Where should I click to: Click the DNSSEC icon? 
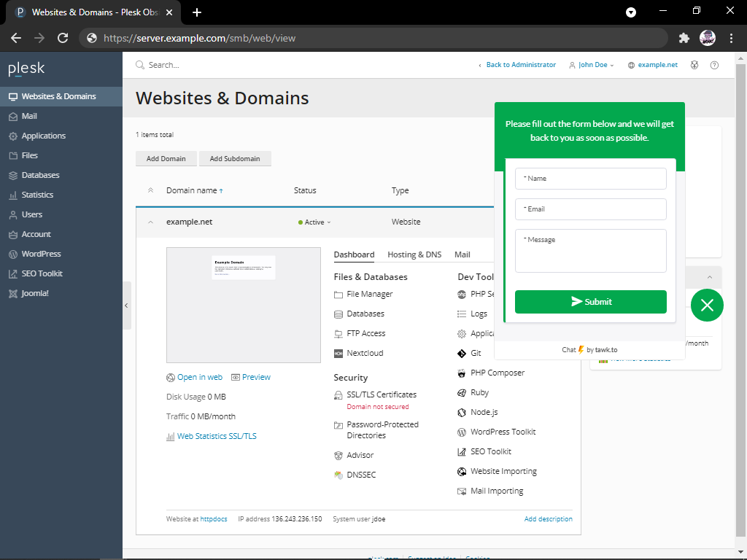pyautogui.click(x=338, y=475)
